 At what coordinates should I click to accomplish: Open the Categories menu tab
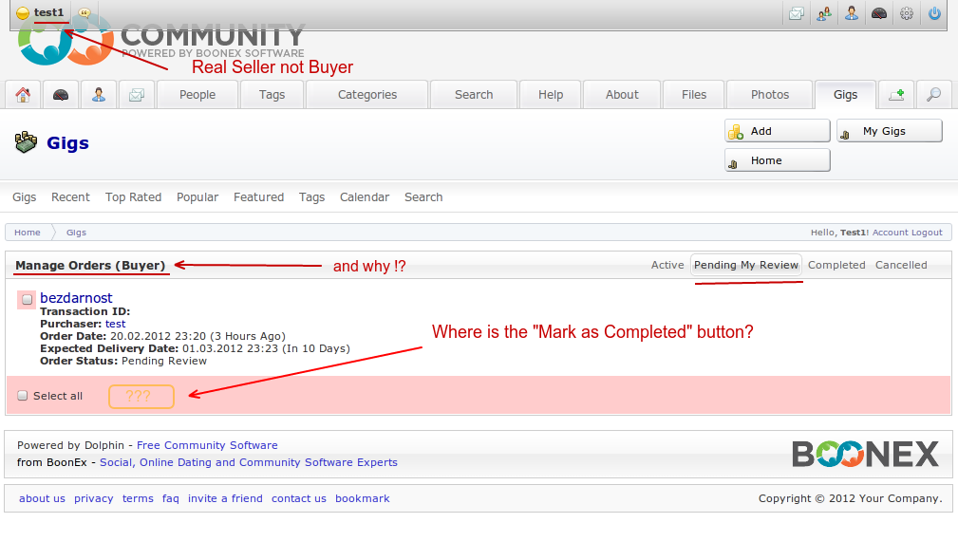[x=367, y=95]
